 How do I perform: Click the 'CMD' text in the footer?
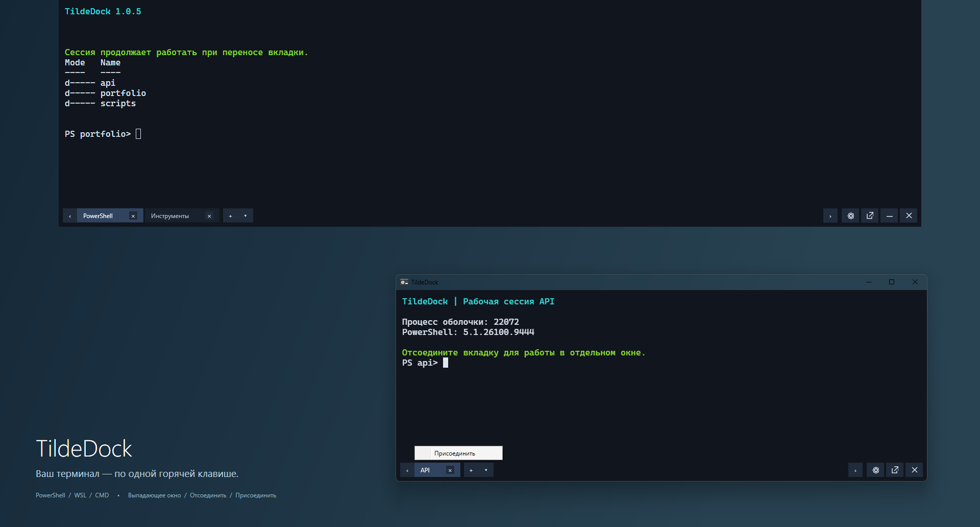click(x=102, y=495)
